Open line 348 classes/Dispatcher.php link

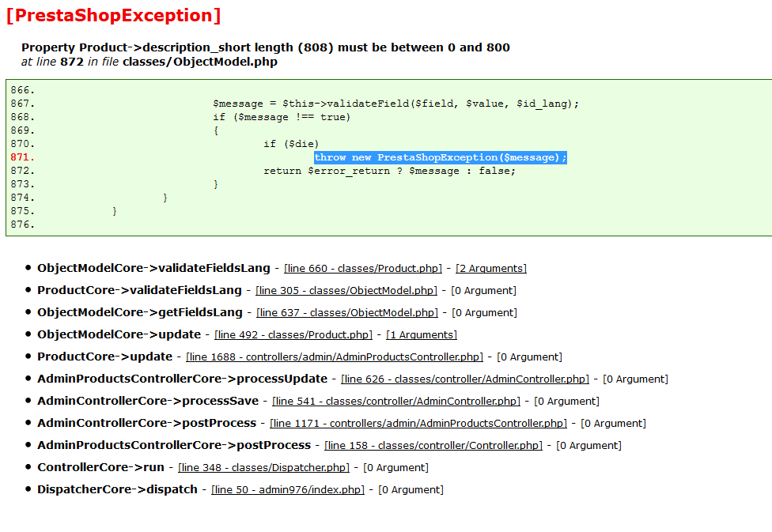click(264, 468)
